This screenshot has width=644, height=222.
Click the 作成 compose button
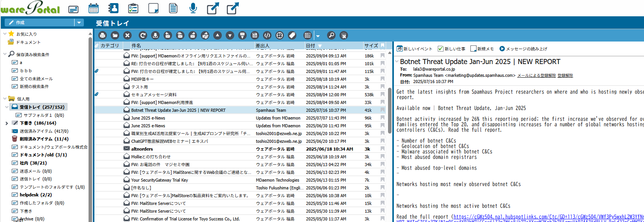tap(39, 23)
